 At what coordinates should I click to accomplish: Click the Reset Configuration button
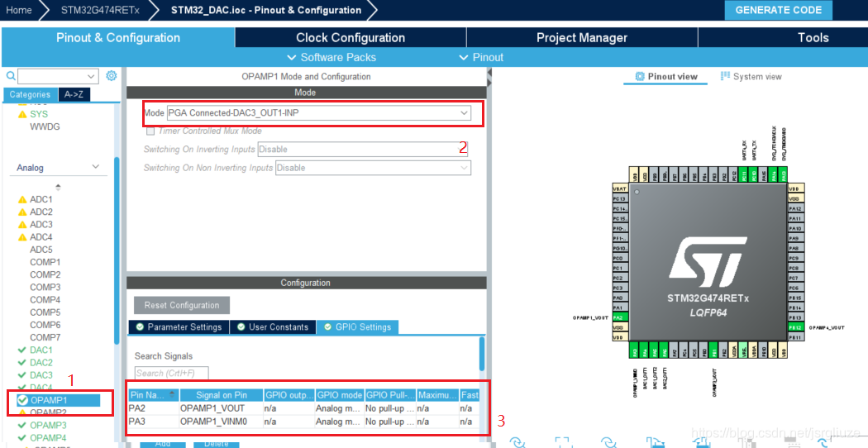(x=182, y=305)
